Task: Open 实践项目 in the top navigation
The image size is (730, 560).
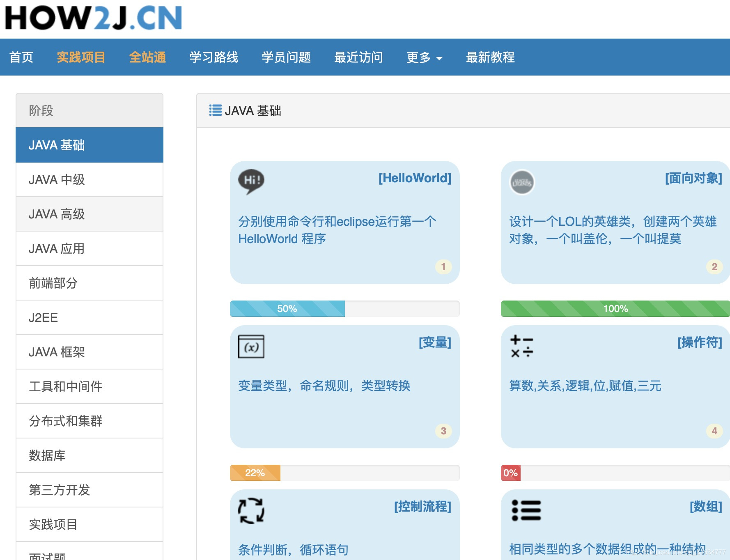Action: tap(81, 57)
